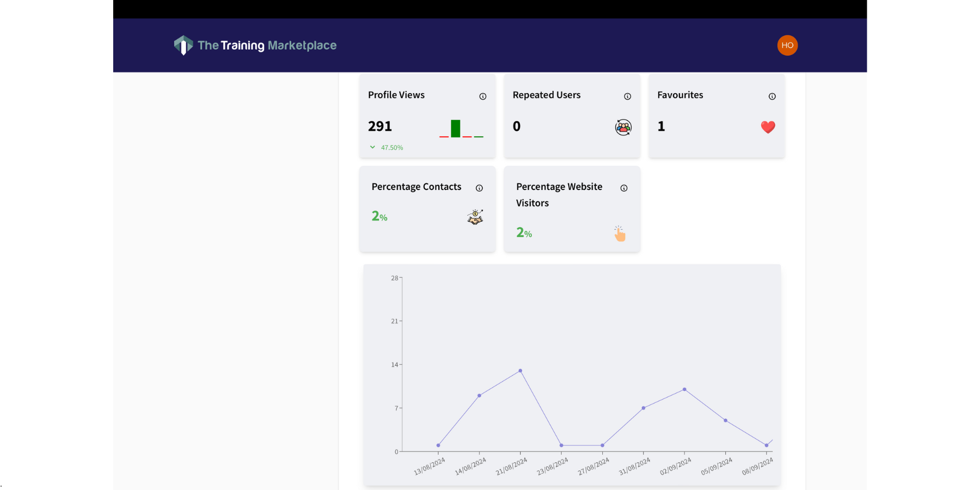Click Percentage Website Visitors info icon
The width and height of the screenshot is (980, 490).
623,188
